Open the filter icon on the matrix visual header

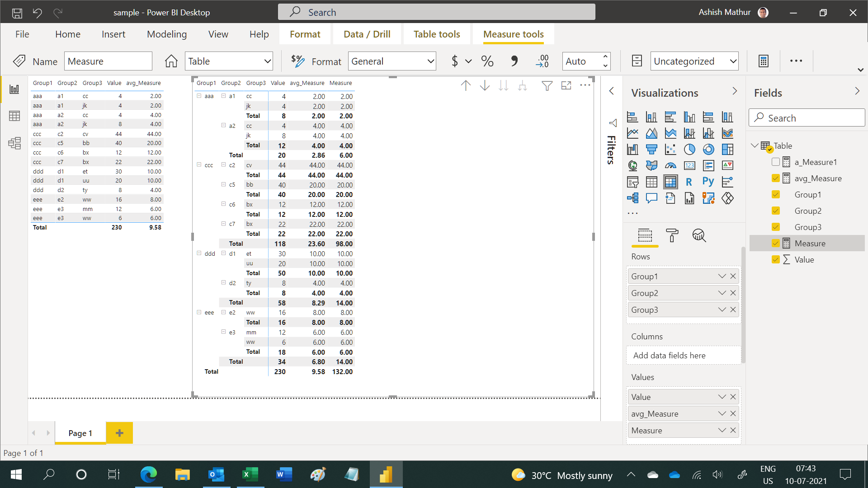tap(547, 85)
